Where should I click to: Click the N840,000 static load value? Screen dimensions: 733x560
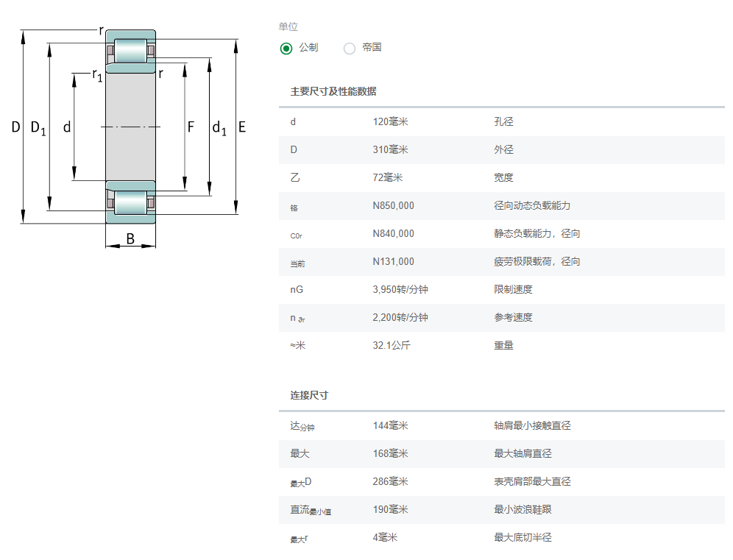pos(393,233)
